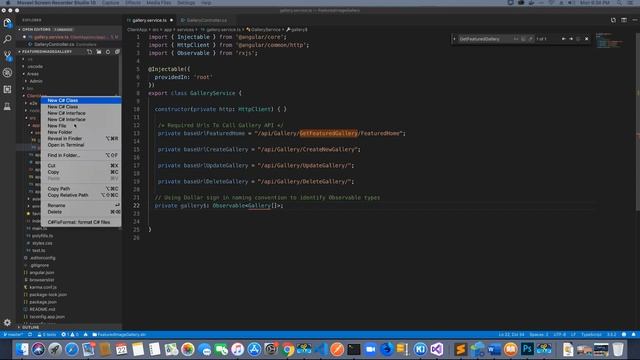
Task: Open the Search view in activity bar
Action: coord(7,39)
